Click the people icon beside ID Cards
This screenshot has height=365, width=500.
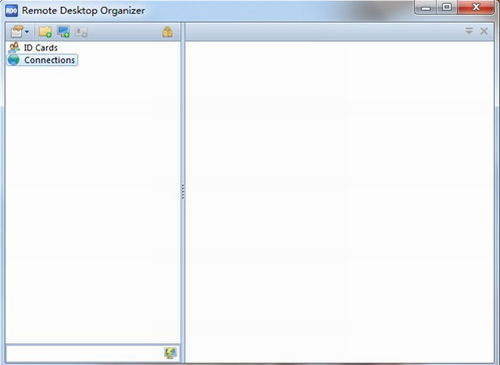click(x=14, y=48)
